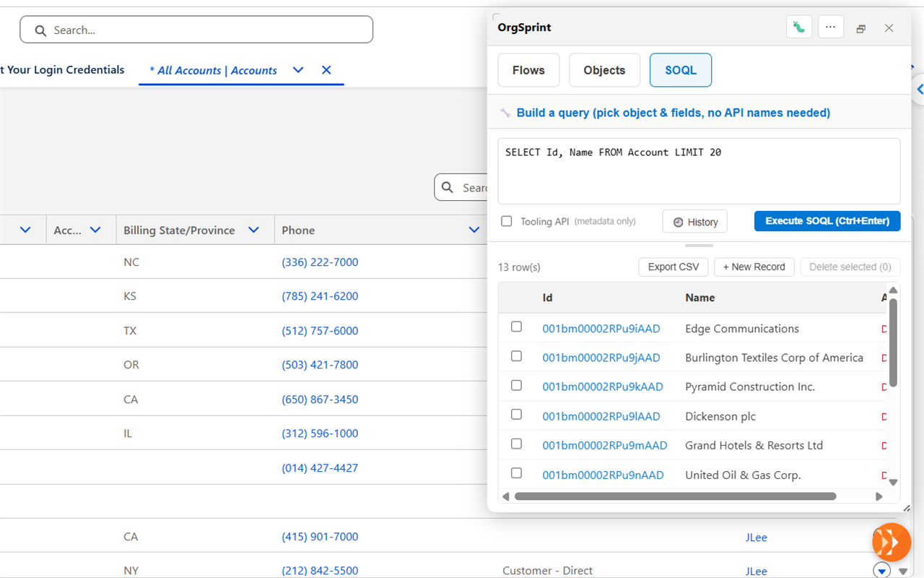Open the Phone column dropdown
Screen dimensions: 924x578
coord(474,230)
